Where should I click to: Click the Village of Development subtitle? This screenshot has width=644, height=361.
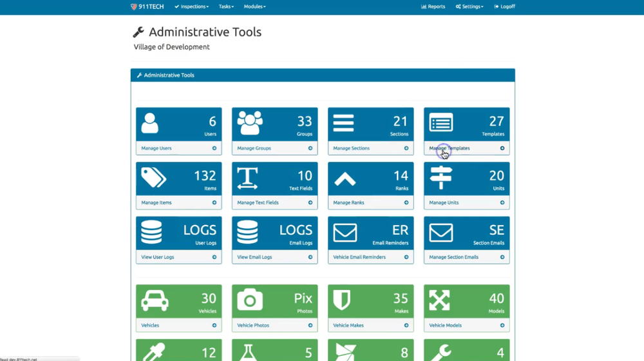coord(172,47)
